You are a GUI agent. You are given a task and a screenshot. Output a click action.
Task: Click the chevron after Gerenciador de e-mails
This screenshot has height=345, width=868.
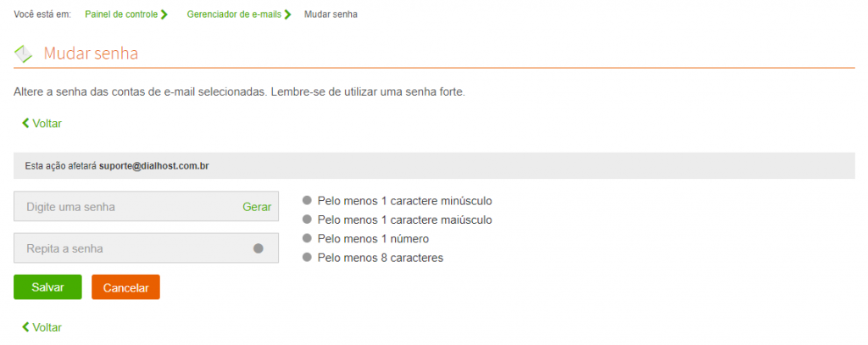coord(287,15)
